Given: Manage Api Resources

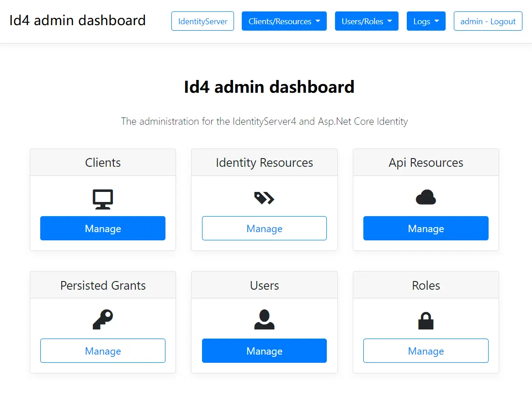Looking at the screenshot, I should [426, 228].
